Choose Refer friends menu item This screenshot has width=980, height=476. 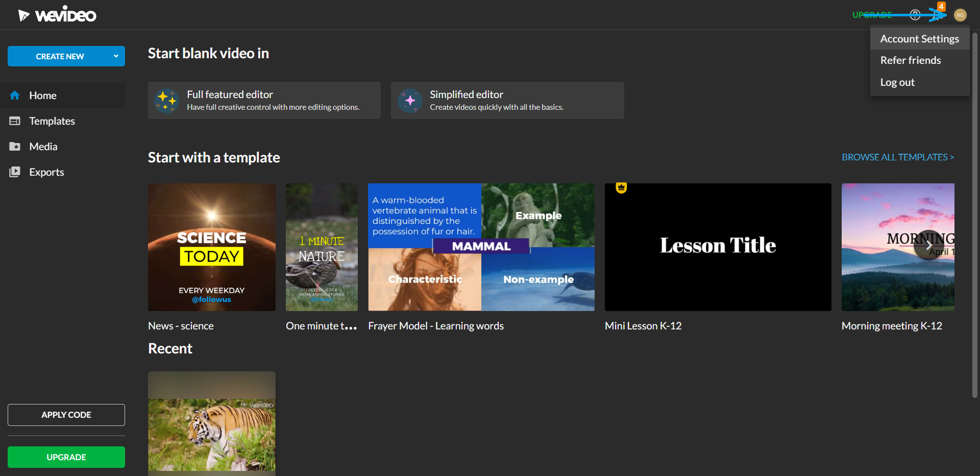tap(911, 60)
